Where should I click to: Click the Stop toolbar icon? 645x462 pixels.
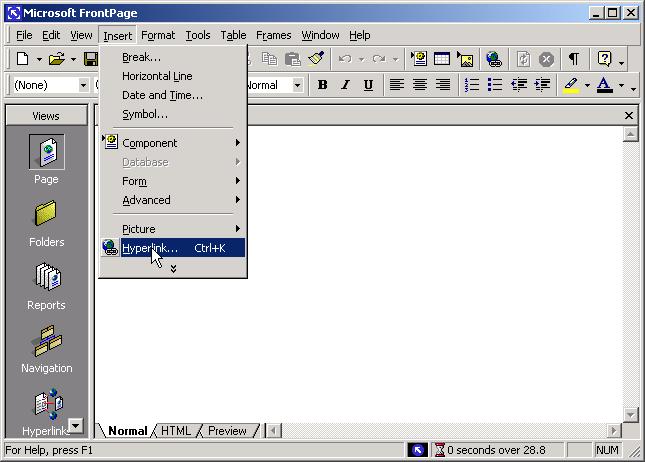click(x=546, y=59)
